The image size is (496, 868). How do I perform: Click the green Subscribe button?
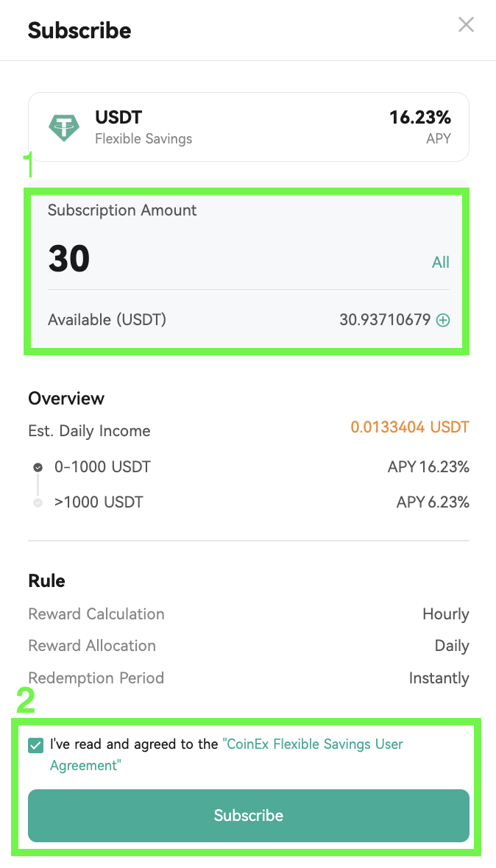click(x=249, y=816)
